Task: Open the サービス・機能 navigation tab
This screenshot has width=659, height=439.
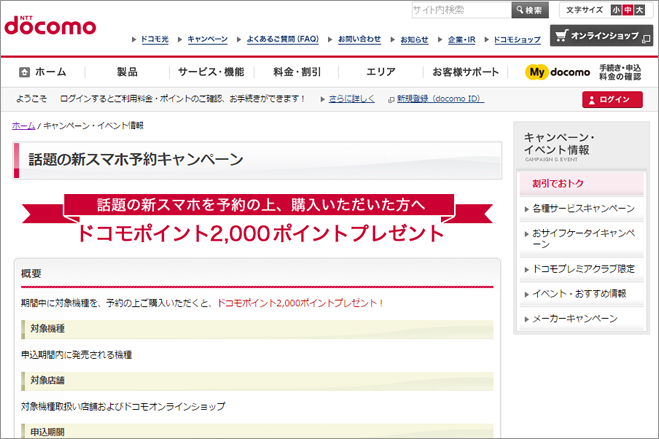Action: (x=211, y=72)
